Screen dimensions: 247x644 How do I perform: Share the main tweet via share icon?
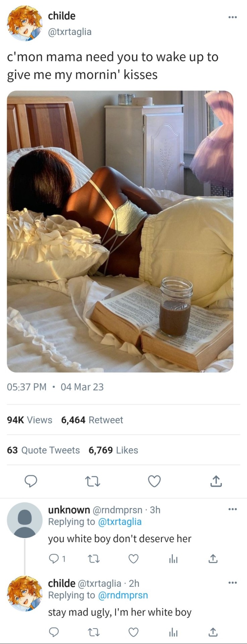(x=216, y=482)
